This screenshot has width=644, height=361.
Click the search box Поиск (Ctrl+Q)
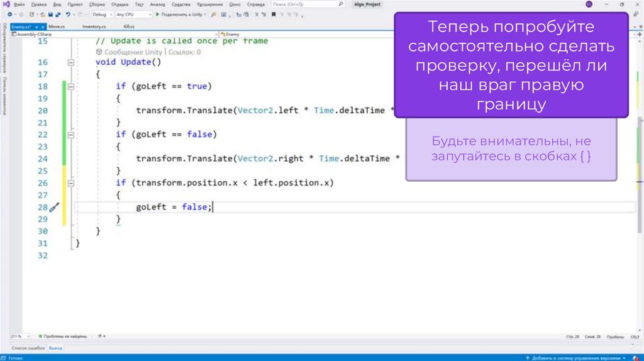click(308, 4)
